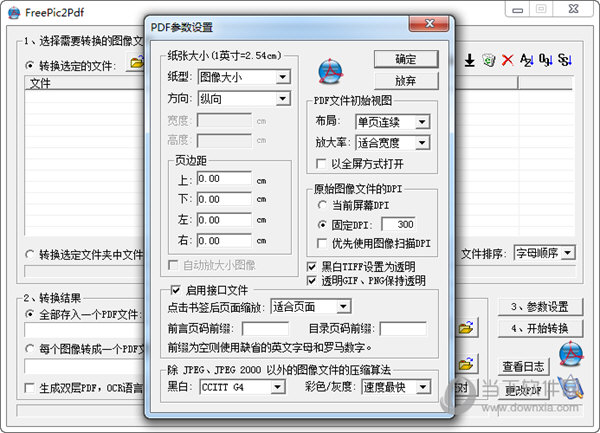Toggle 优先使用图像扫描DPI checkbox
Screen dimensions: 600x433
tap(322, 243)
